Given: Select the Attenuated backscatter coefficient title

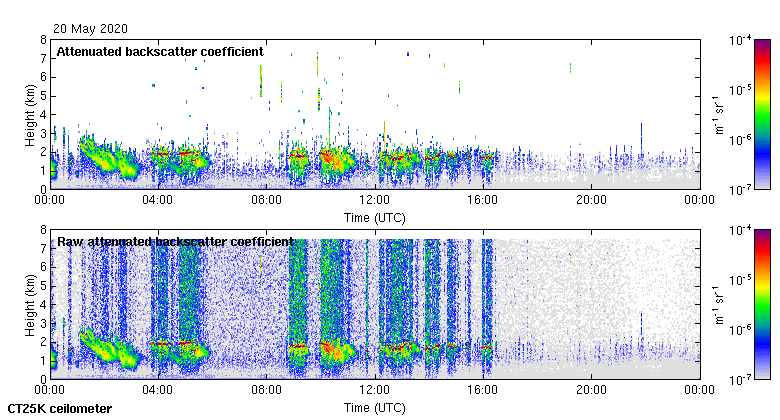Looking at the screenshot, I should [x=160, y=52].
